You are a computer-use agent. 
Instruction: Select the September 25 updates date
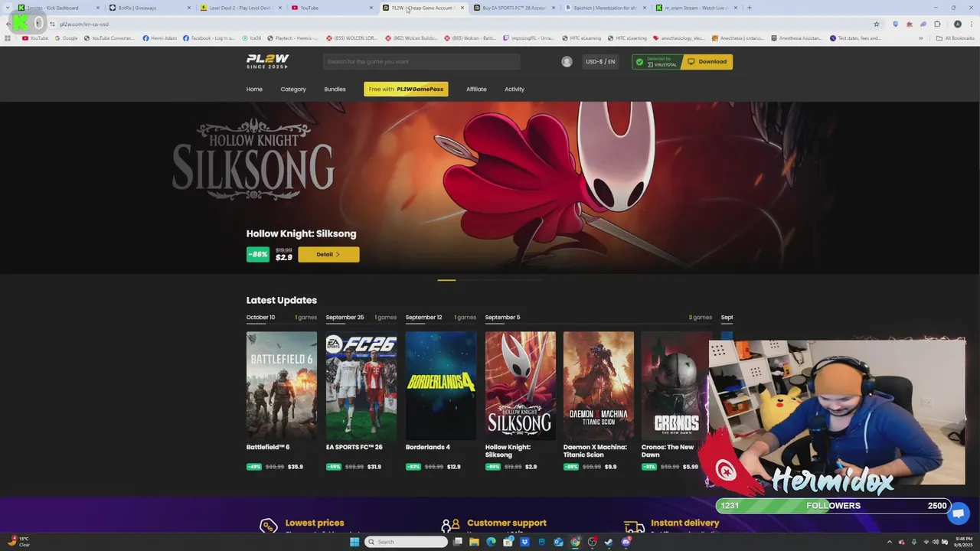click(x=345, y=318)
